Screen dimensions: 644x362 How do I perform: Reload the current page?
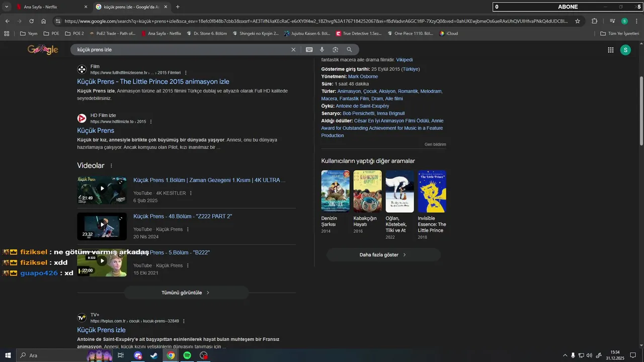[31, 21]
